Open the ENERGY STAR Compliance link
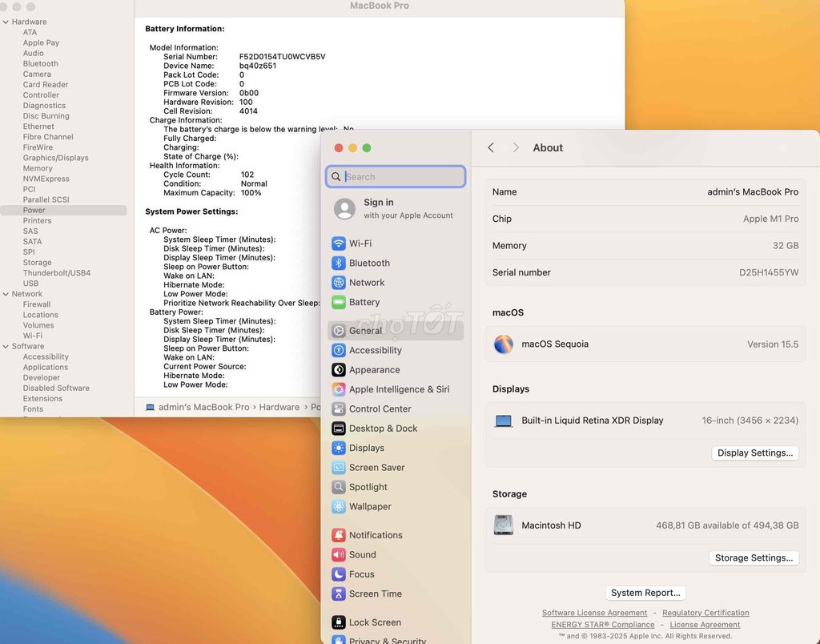This screenshot has width=820, height=644. [x=602, y=625]
